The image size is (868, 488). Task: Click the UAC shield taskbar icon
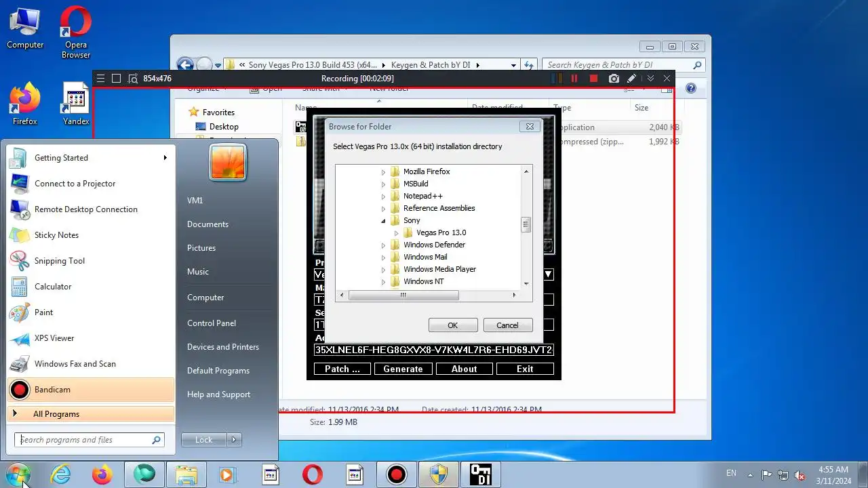tap(438, 474)
